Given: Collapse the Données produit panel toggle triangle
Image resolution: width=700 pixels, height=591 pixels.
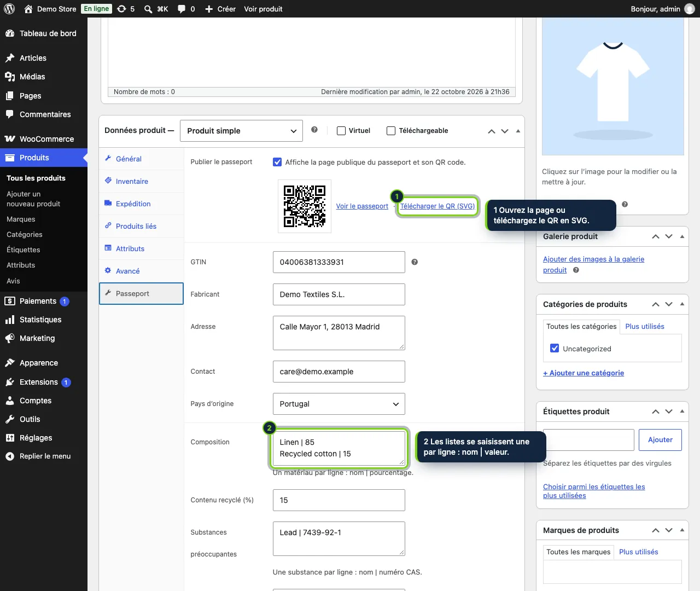Looking at the screenshot, I should click(518, 131).
